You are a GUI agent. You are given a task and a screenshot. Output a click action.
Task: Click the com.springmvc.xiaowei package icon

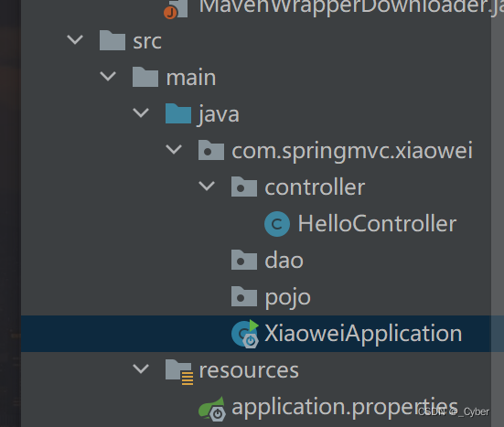(211, 150)
